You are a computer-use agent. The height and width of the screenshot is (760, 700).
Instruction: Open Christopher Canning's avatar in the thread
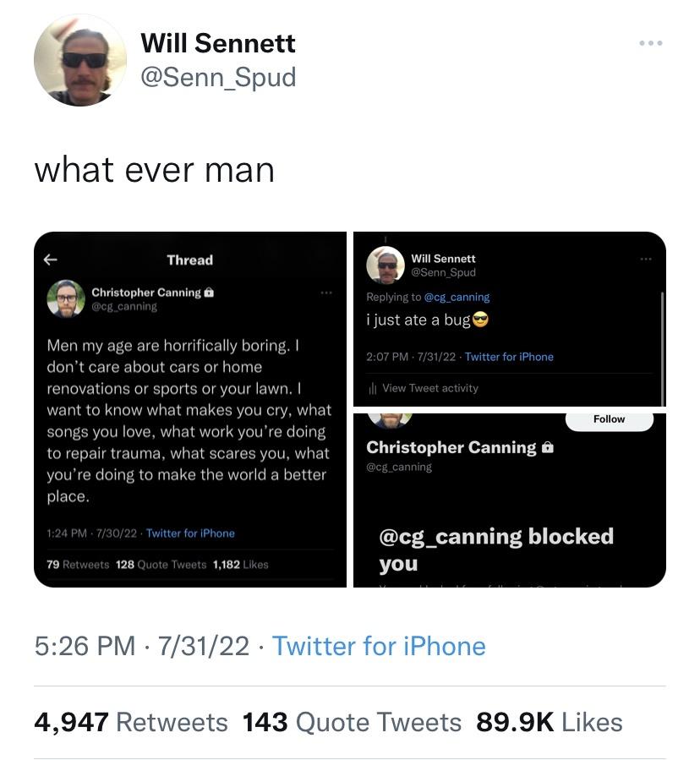point(66,298)
